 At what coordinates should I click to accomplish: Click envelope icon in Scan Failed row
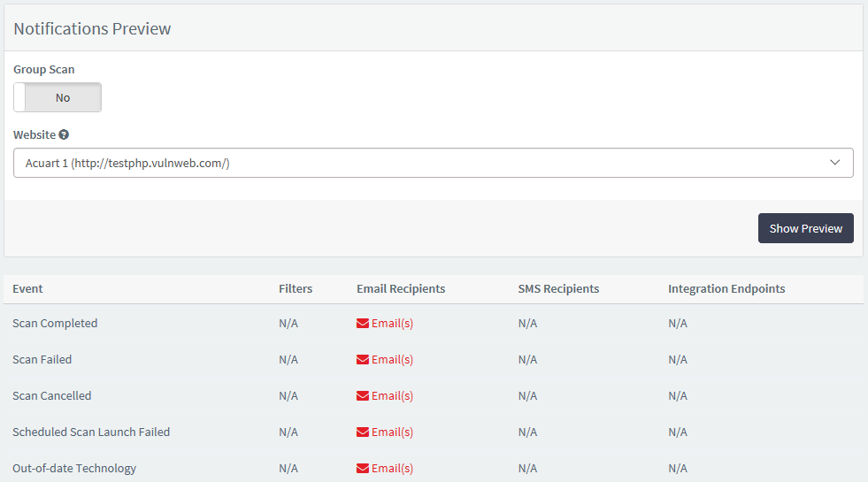(x=363, y=360)
